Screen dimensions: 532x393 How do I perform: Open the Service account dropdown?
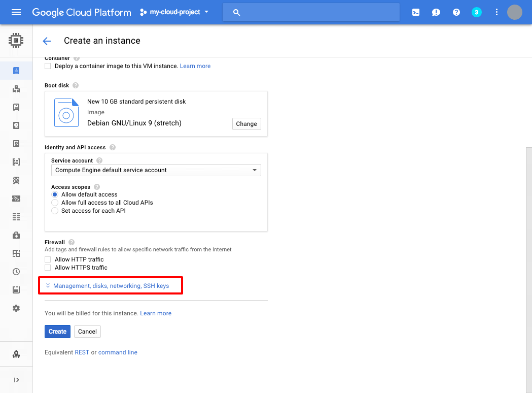click(x=156, y=170)
